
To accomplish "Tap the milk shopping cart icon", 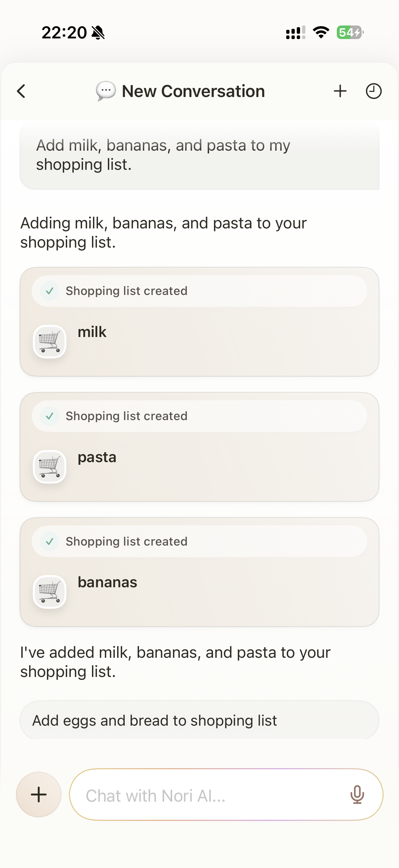I will 50,342.
